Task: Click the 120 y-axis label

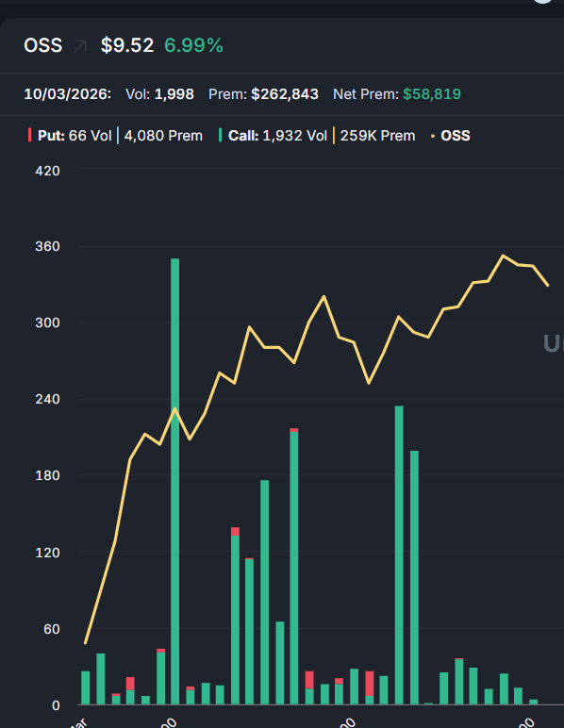Action: [x=48, y=553]
